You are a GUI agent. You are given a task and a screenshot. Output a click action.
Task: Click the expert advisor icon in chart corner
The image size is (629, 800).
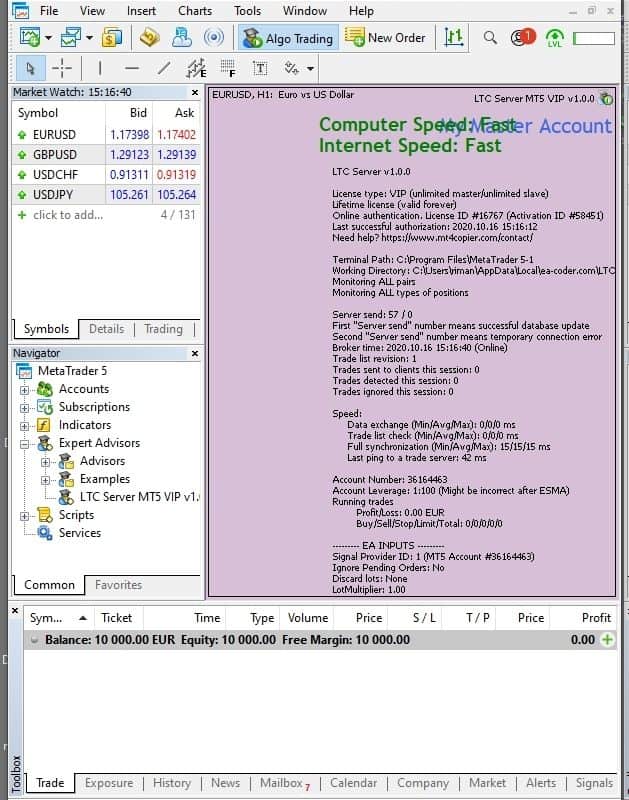(x=606, y=98)
